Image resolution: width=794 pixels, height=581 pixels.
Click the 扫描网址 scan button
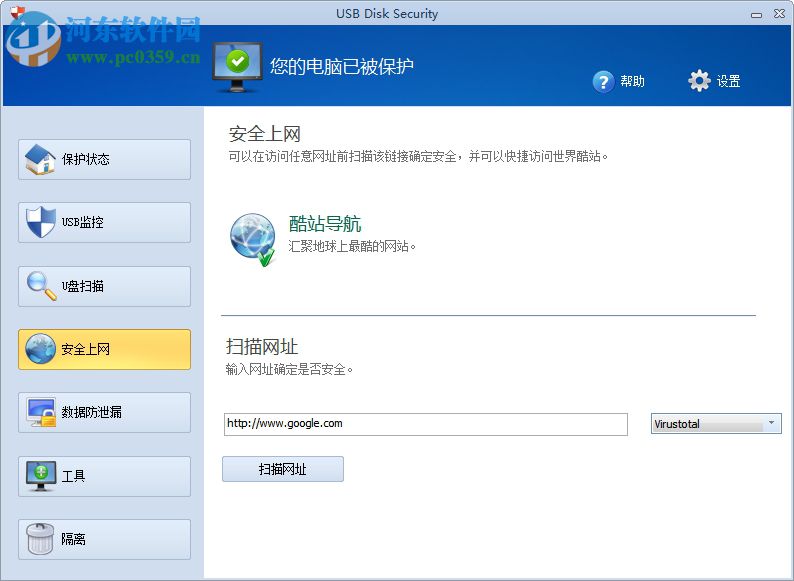coord(283,469)
